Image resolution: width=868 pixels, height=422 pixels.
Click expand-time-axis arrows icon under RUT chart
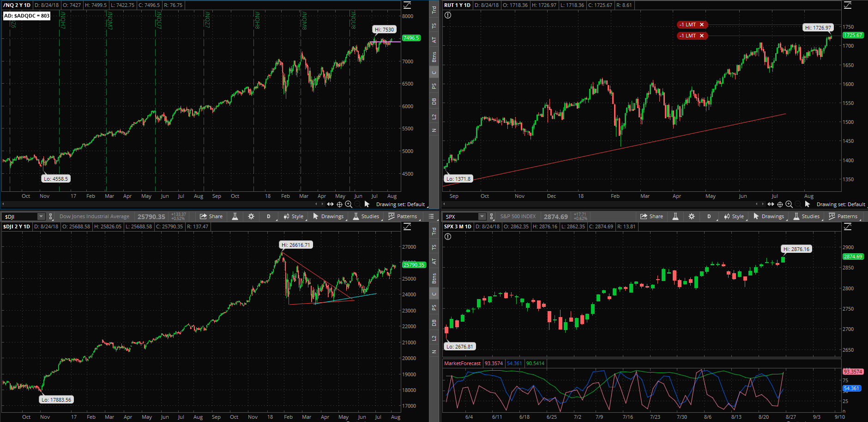coord(771,204)
